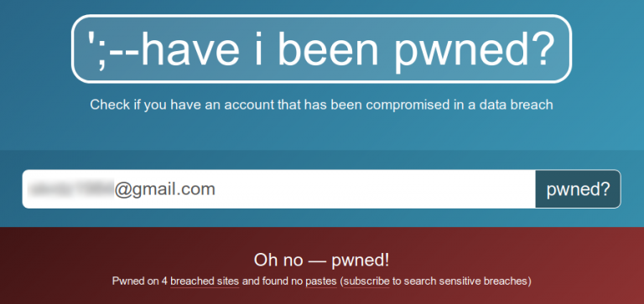The image size is (644, 304).
Task: Place cursor in the blurred username of the email
Action: coord(70,189)
